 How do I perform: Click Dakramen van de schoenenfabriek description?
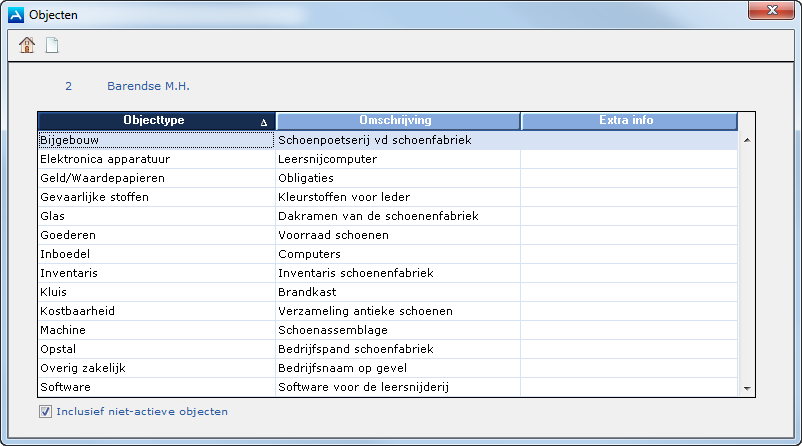378,216
